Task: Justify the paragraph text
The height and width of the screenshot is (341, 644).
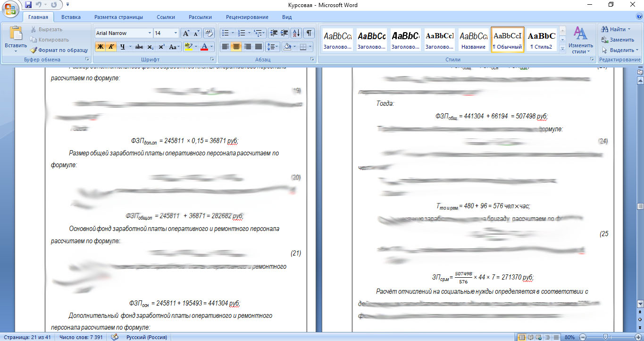Action: click(259, 47)
